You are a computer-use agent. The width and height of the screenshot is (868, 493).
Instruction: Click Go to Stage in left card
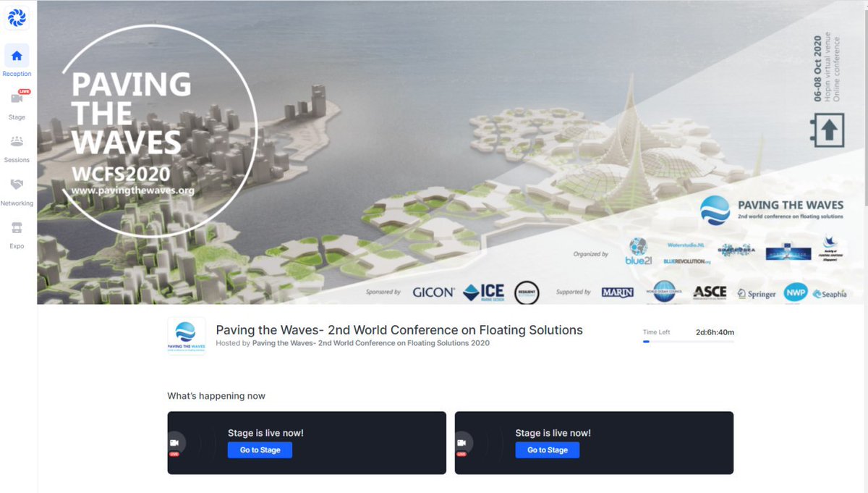click(260, 450)
